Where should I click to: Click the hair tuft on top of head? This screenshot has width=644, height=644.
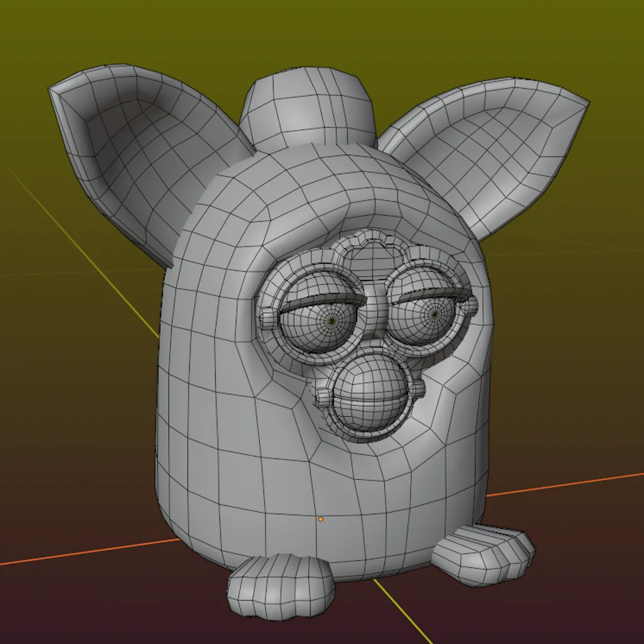(x=308, y=109)
